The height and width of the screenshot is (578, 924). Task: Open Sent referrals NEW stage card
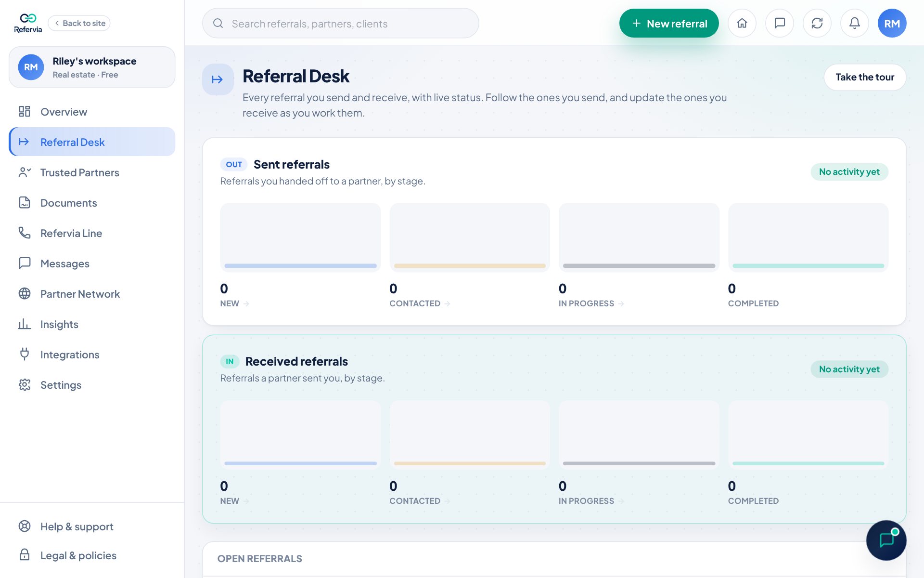[301, 237]
